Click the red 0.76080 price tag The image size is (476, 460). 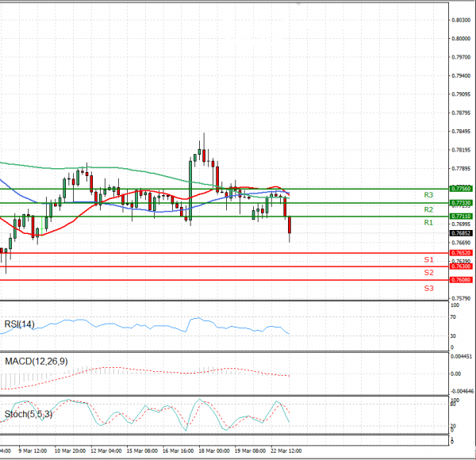point(461,280)
